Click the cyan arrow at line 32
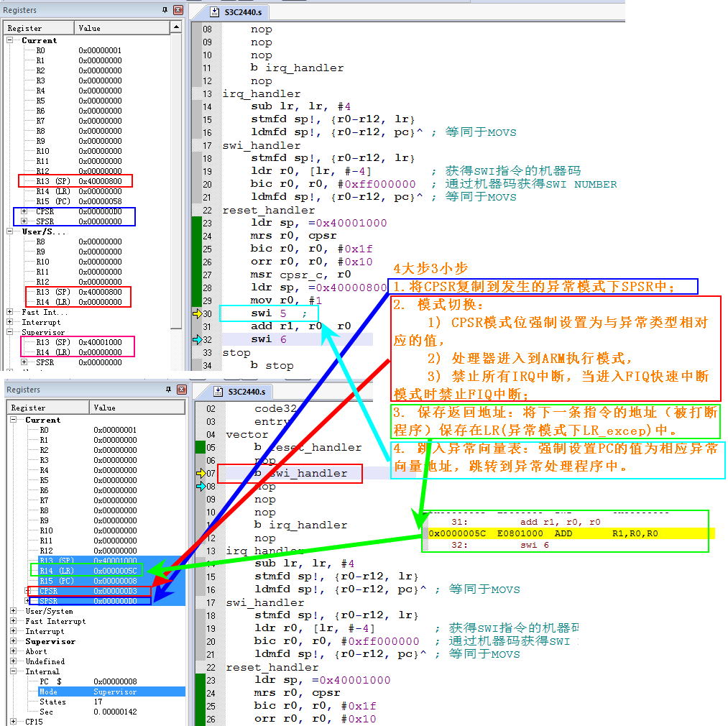This screenshot has width=728, height=726. 198,339
